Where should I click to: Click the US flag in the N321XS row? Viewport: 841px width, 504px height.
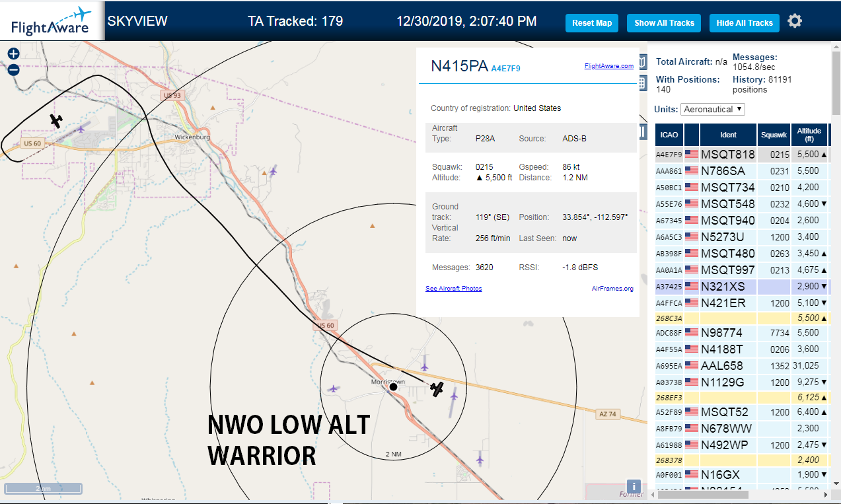tap(692, 286)
